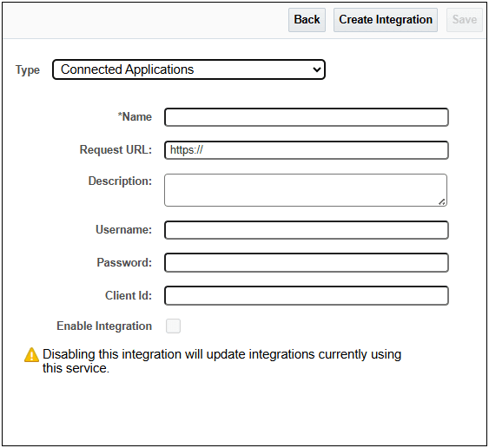
Task: Open the Type dropdown showing Connected Applications
Action: point(188,69)
